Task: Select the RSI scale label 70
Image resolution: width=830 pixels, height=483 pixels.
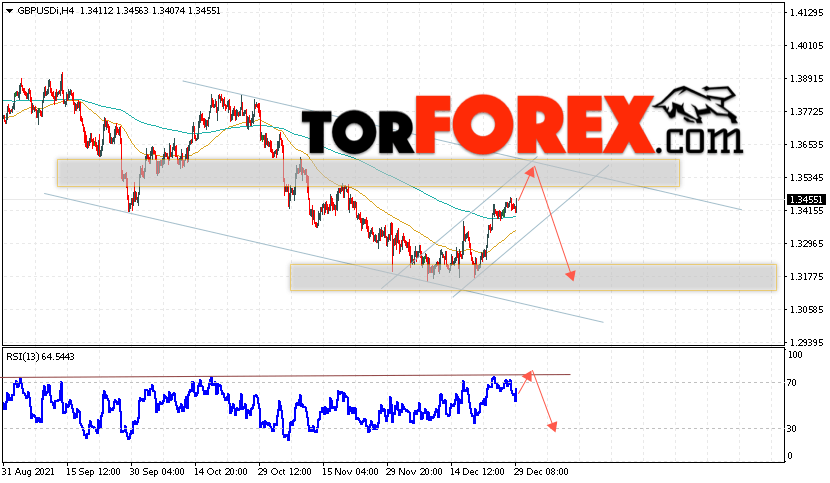Action: click(x=792, y=382)
